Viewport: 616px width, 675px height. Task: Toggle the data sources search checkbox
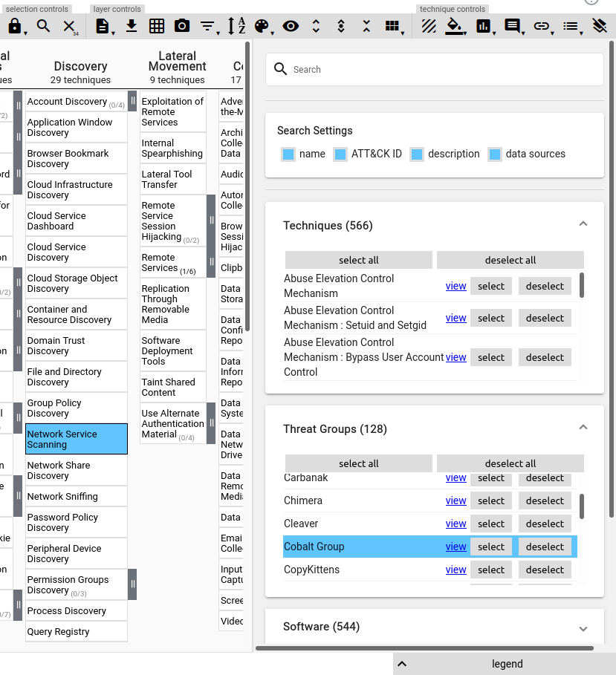point(495,154)
